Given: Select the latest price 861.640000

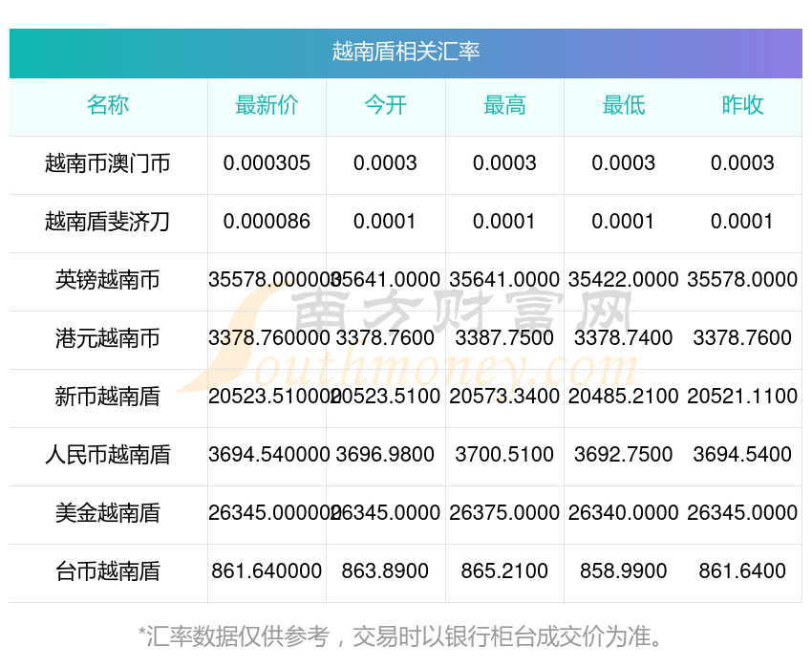Looking at the screenshot, I should [x=267, y=571].
